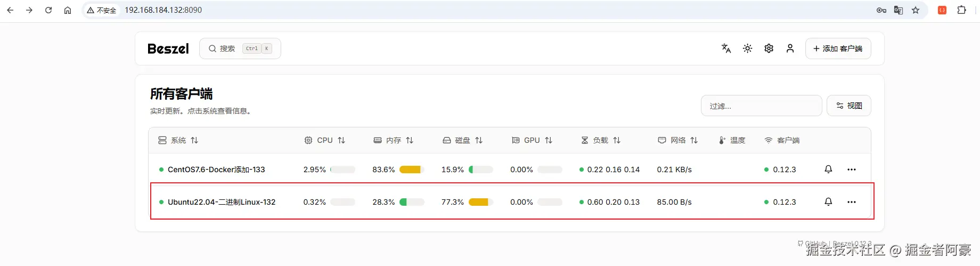Open more options for CentOS7.6-Docker row

tap(852, 170)
